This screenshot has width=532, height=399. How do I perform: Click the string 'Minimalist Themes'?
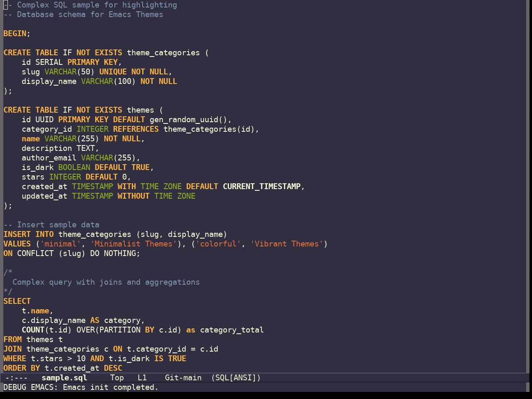[x=133, y=244]
